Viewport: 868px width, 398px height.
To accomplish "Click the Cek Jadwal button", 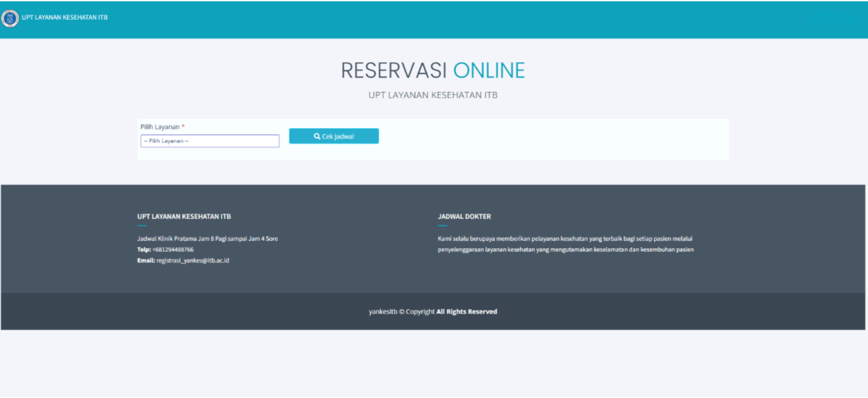I will pyautogui.click(x=334, y=136).
